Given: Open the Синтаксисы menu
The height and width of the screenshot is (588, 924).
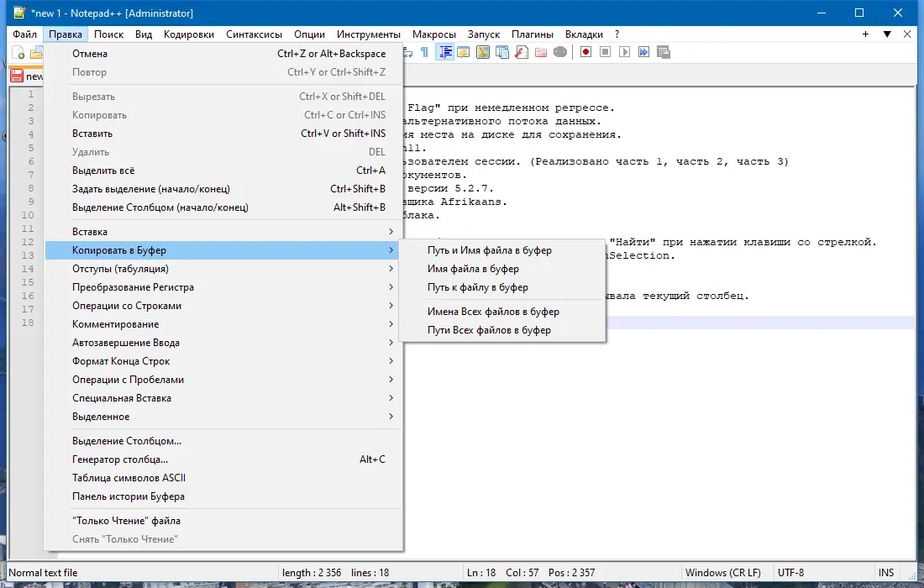Looking at the screenshot, I should 254,34.
